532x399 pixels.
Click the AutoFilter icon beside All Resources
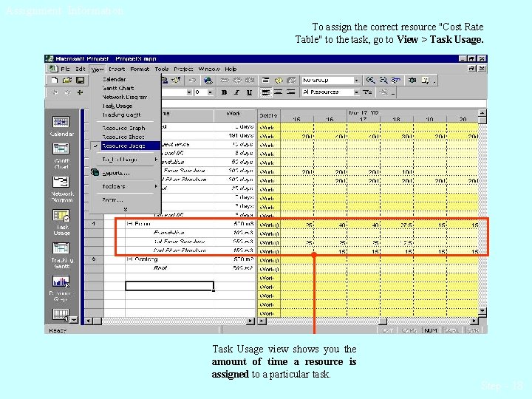click(x=367, y=92)
